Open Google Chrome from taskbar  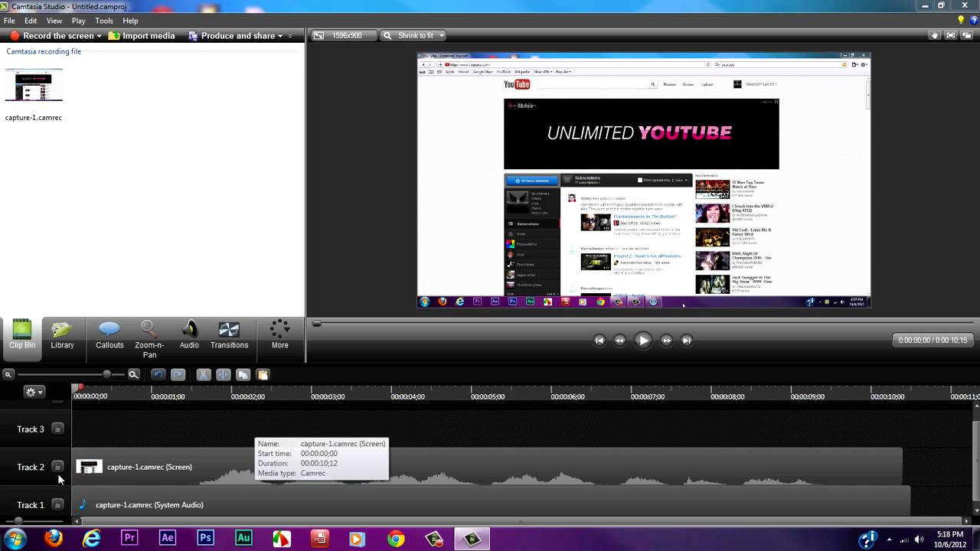(395, 538)
